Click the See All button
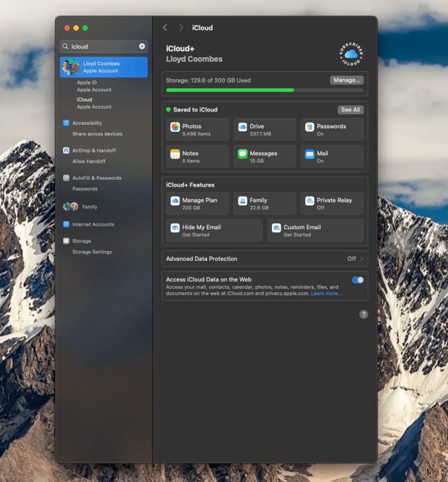 (350, 110)
